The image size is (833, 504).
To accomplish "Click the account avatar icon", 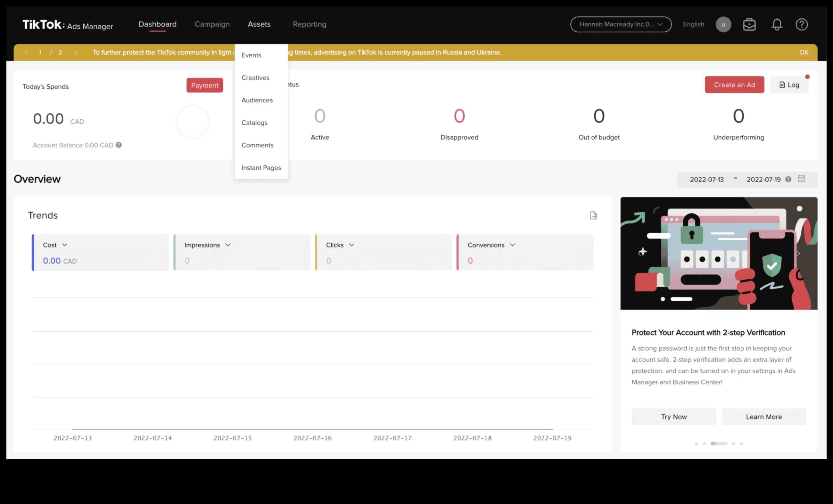I will click(x=723, y=24).
